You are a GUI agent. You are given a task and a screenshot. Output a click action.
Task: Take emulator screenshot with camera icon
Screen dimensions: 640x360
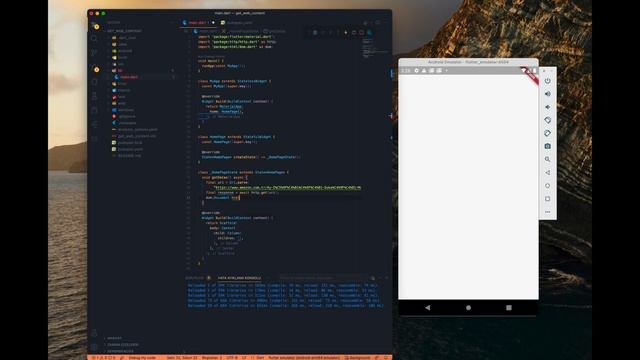pos(548,146)
